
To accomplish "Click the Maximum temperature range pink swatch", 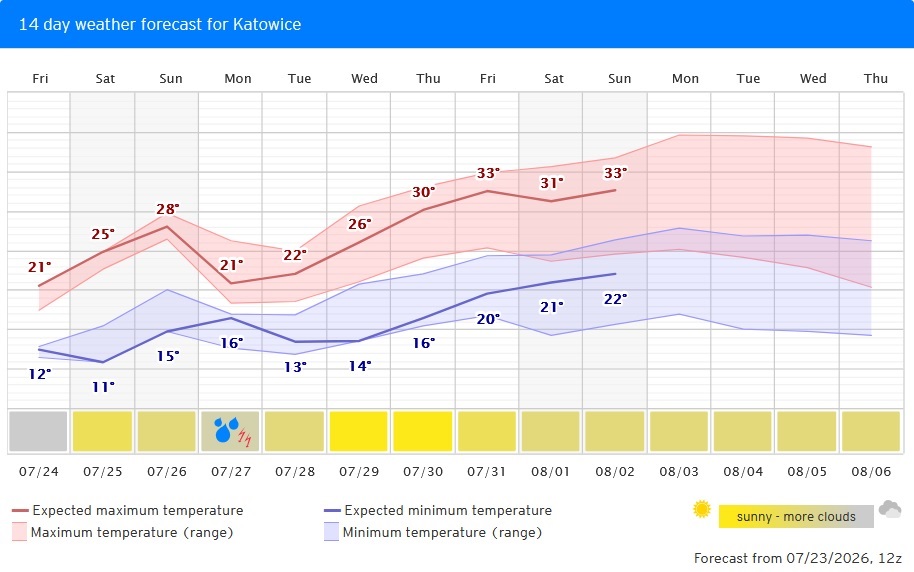I will (x=19, y=532).
